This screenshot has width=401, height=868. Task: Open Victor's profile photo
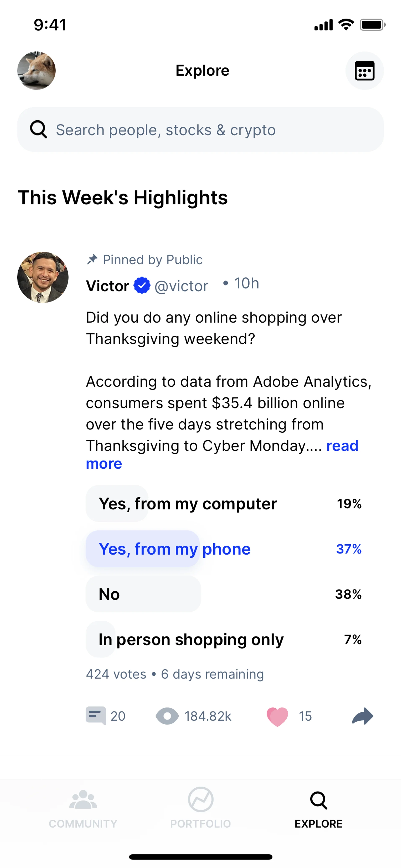point(43,277)
